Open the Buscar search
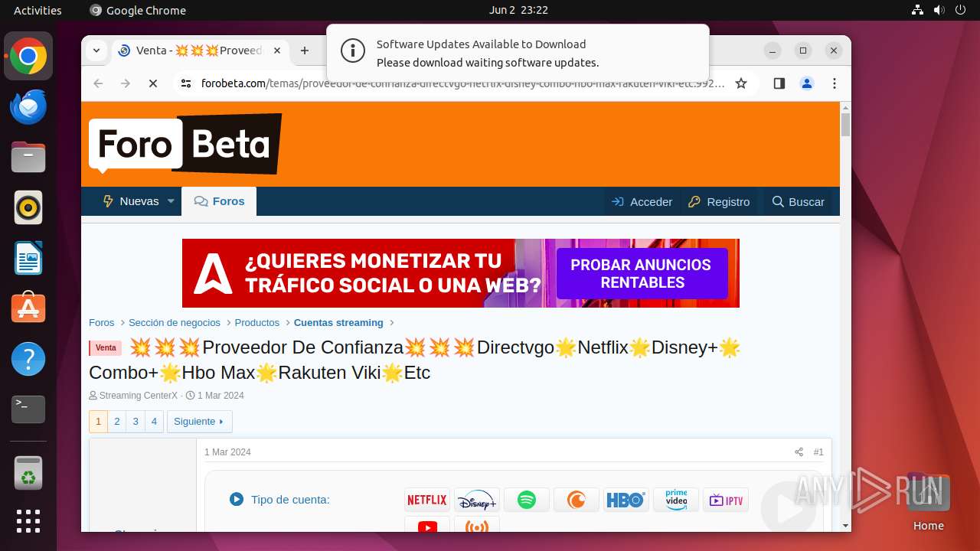The image size is (980, 551). click(x=798, y=202)
